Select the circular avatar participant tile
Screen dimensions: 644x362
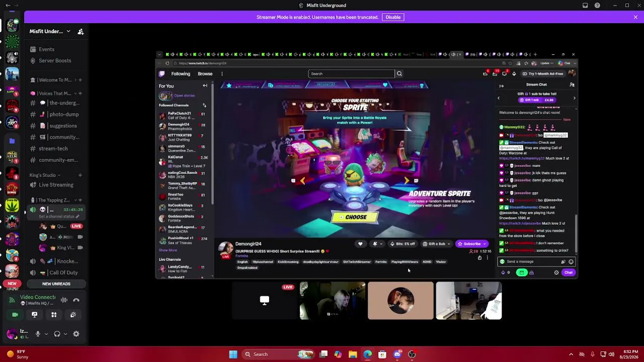pos(400,301)
